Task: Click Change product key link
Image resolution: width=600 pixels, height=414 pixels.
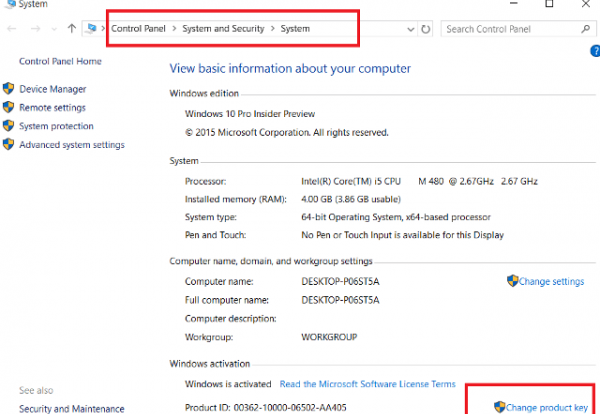Action: [546, 408]
